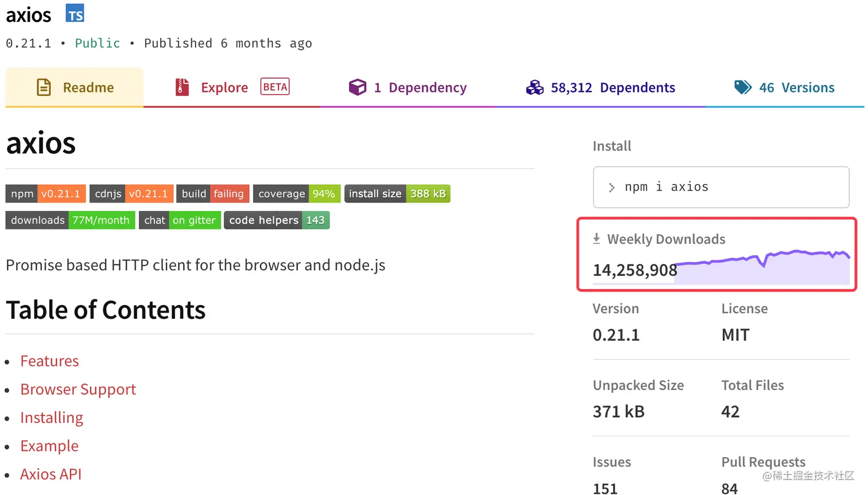Click the Total Files label

[x=753, y=385]
